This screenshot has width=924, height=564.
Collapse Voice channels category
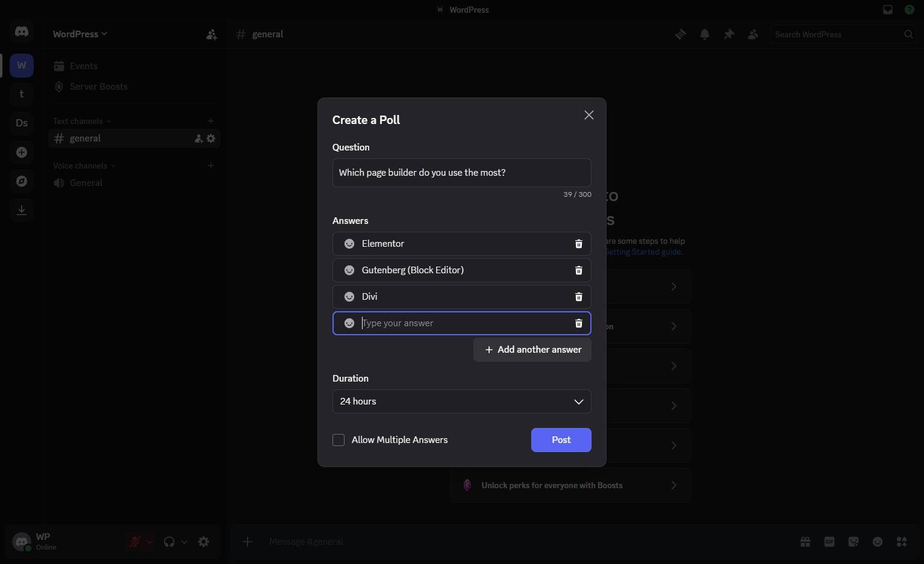(x=84, y=166)
